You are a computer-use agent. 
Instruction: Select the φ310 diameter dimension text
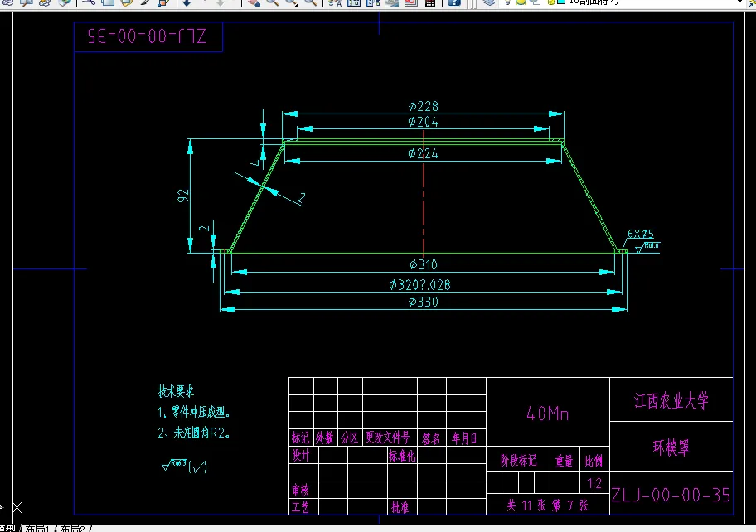point(424,264)
